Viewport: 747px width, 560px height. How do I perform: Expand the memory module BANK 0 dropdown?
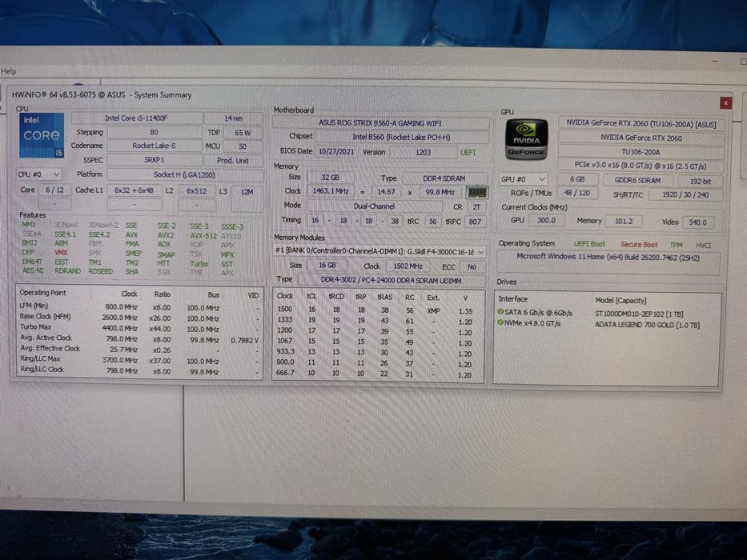coord(380,251)
